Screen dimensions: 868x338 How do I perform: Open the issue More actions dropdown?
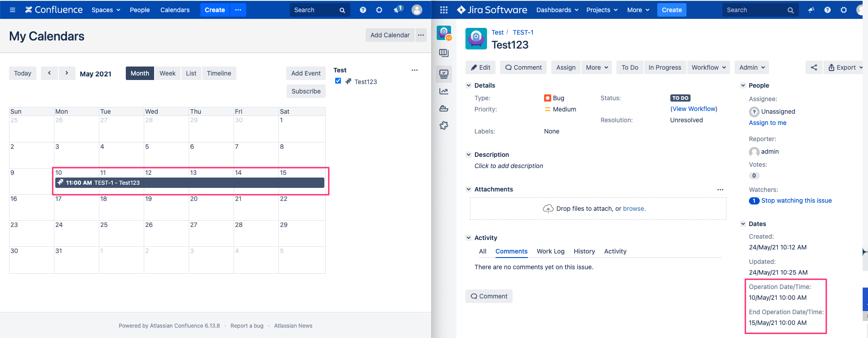[x=597, y=67]
